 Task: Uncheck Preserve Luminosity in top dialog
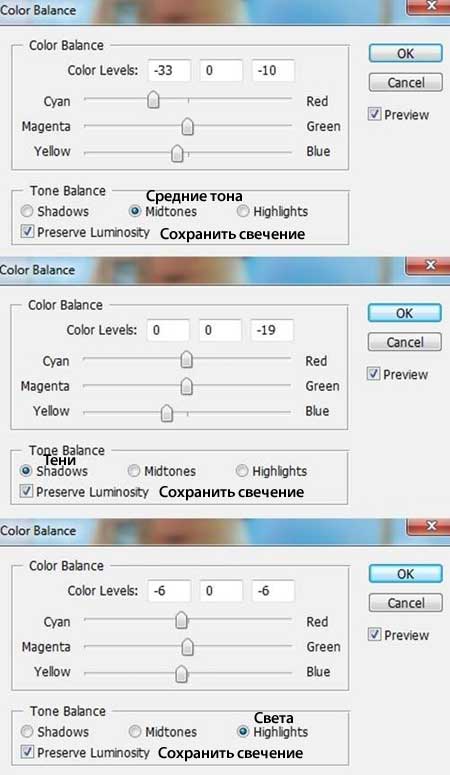pyautogui.click(x=28, y=231)
